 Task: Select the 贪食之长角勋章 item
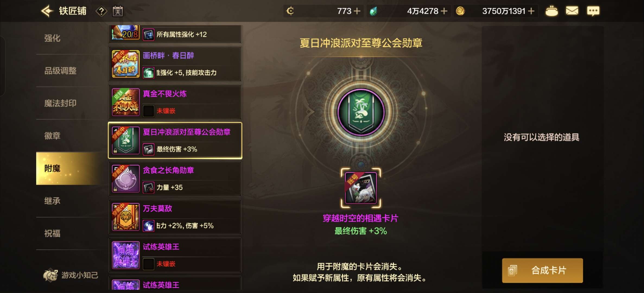pos(175,179)
